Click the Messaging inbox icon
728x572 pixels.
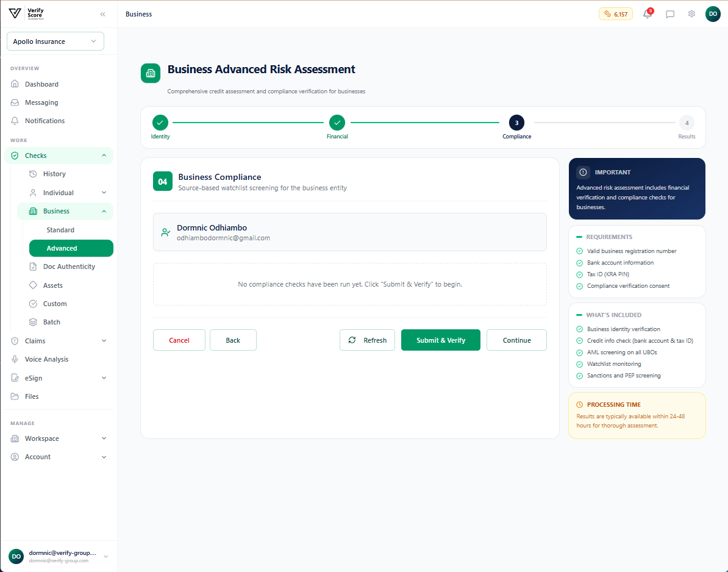tap(15, 102)
